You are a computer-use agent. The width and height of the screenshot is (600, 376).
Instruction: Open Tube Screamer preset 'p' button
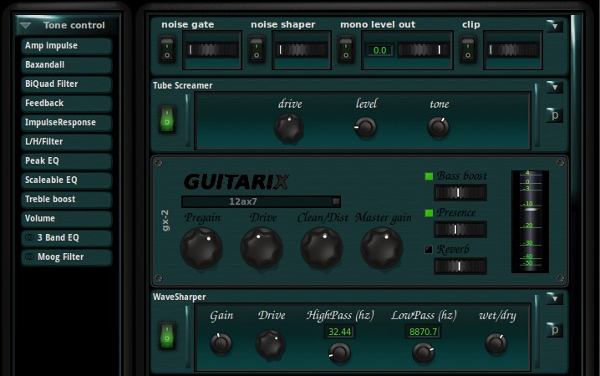pyautogui.click(x=555, y=115)
